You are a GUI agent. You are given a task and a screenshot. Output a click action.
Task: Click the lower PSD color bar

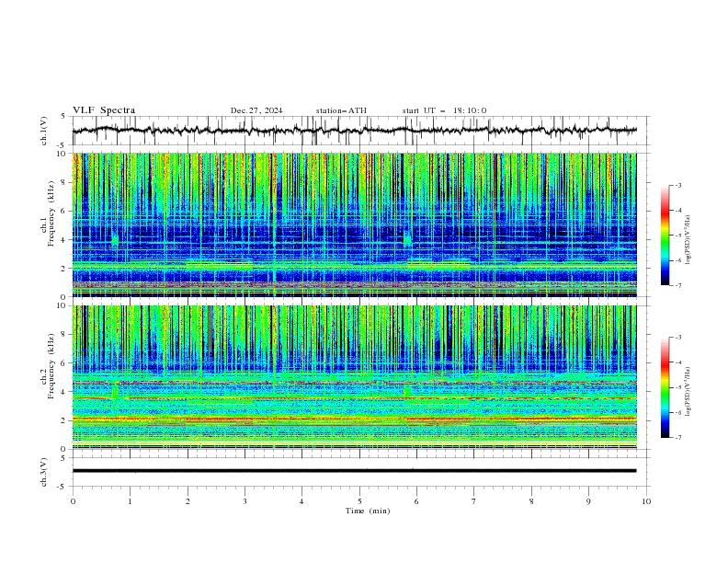click(665, 387)
